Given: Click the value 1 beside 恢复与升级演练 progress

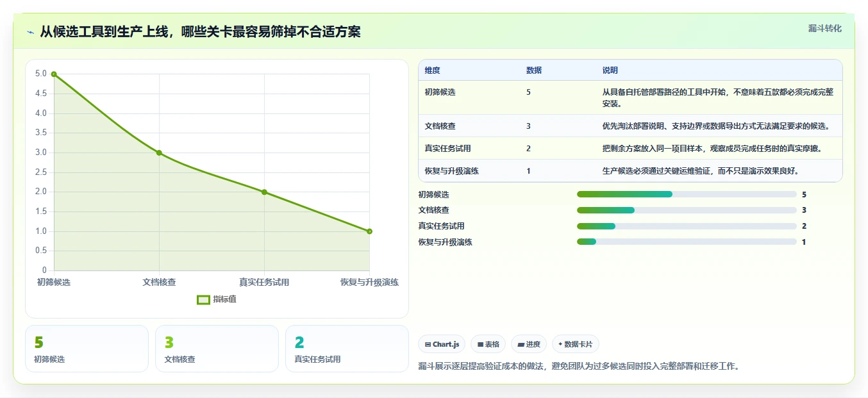Looking at the screenshot, I should coord(804,242).
